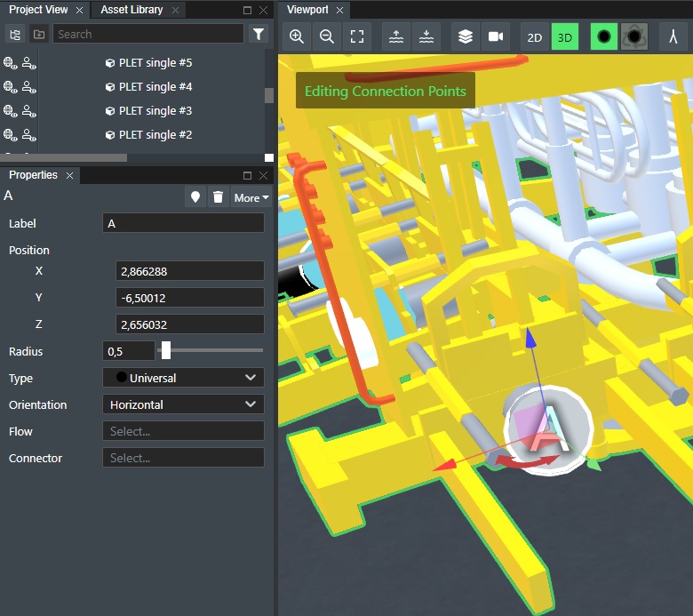Screen dimensions: 693x616
Task: Click the compass measure tool icon
Action: pyautogui.click(x=673, y=36)
